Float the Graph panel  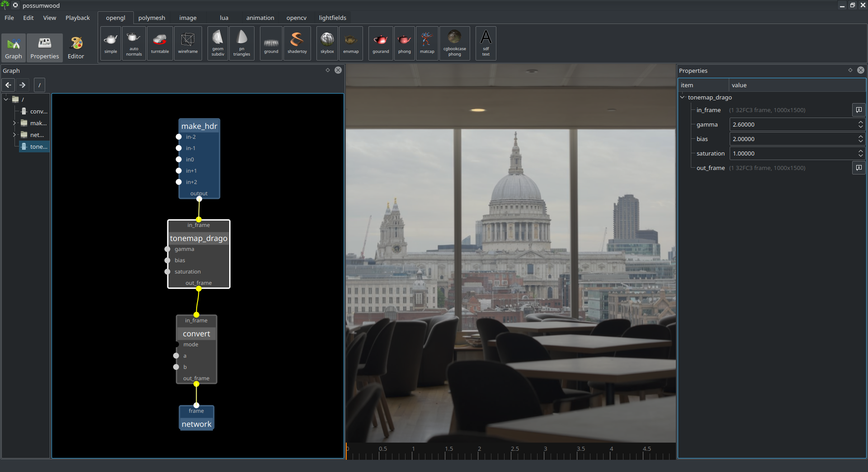click(x=328, y=70)
